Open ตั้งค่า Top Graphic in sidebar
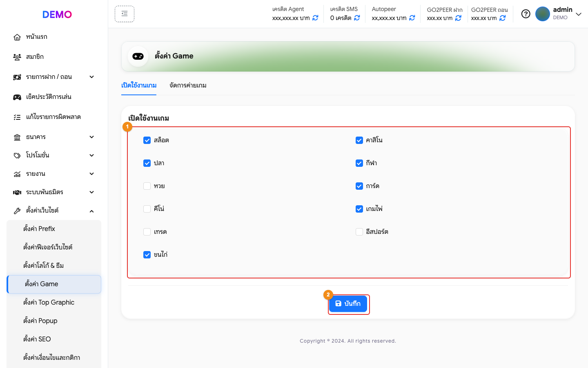 tap(54, 303)
